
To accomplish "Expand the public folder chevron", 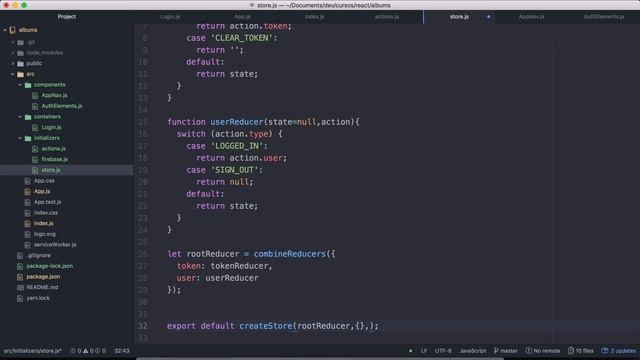I will [13, 64].
